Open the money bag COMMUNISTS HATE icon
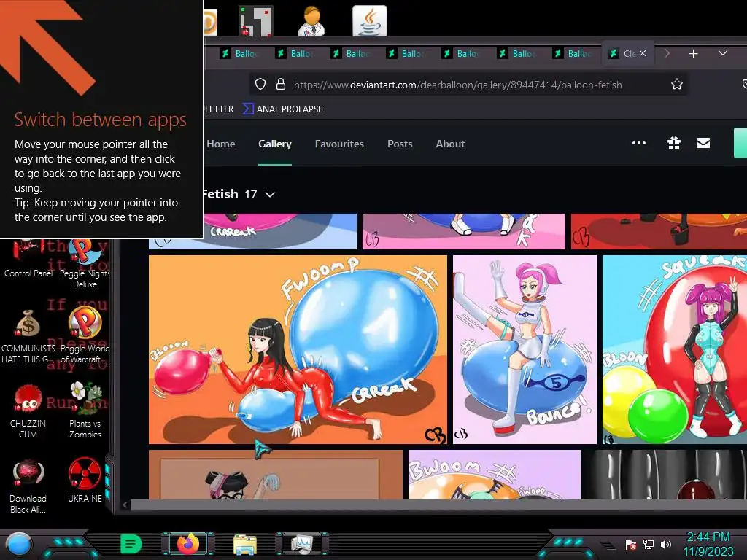This screenshot has width=747, height=560. click(28, 337)
